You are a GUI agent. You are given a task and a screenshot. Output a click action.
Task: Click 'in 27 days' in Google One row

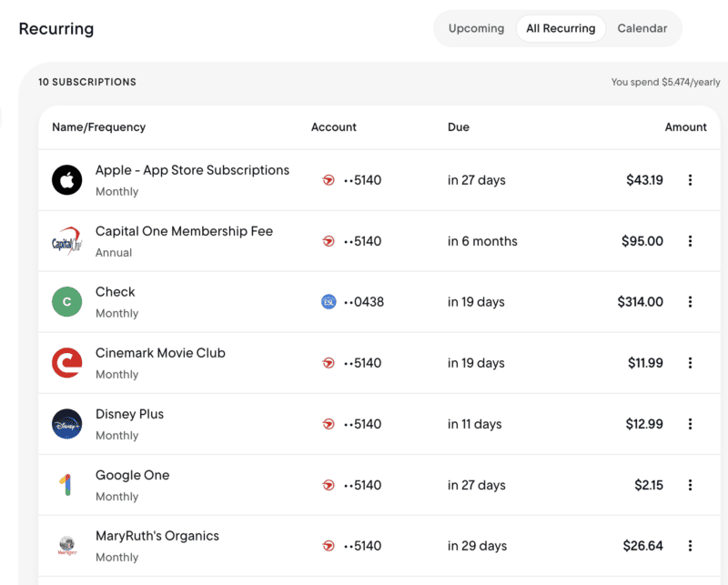(x=476, y=485)
